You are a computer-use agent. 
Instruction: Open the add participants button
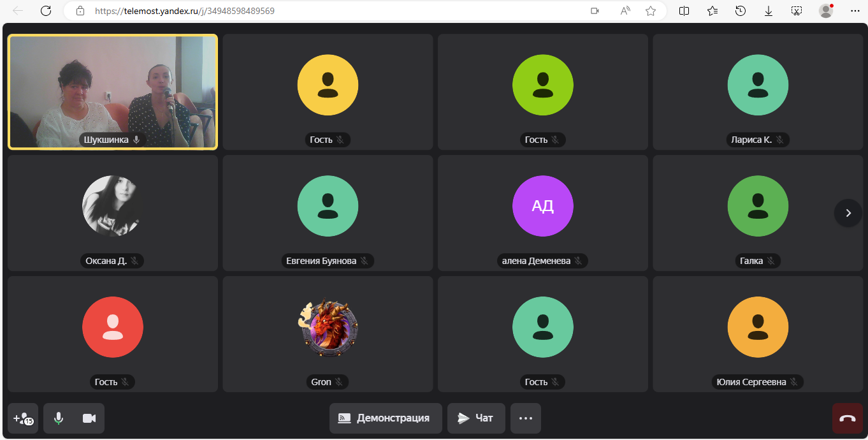(x=23, y=418)
